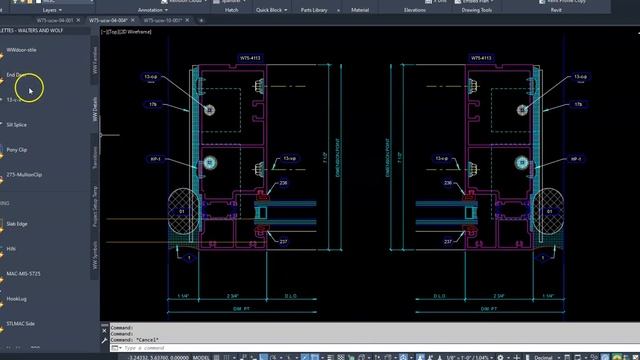Expand the Annotation panel dropdown
640x360 pixels.
[152, 10]
